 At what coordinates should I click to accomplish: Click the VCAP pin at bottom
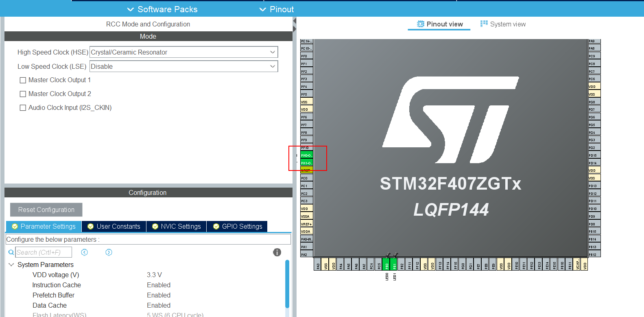coord(577,264)
